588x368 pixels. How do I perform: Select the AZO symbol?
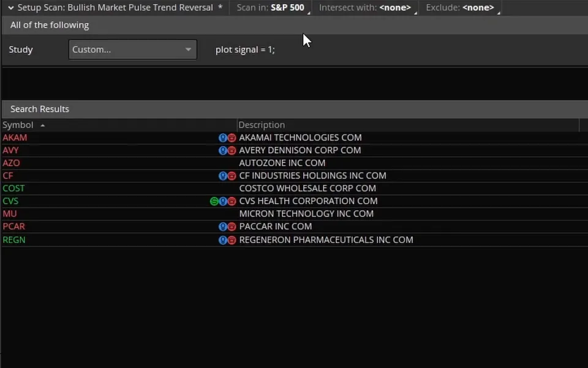pyautogui.click(x=11, y=163)
